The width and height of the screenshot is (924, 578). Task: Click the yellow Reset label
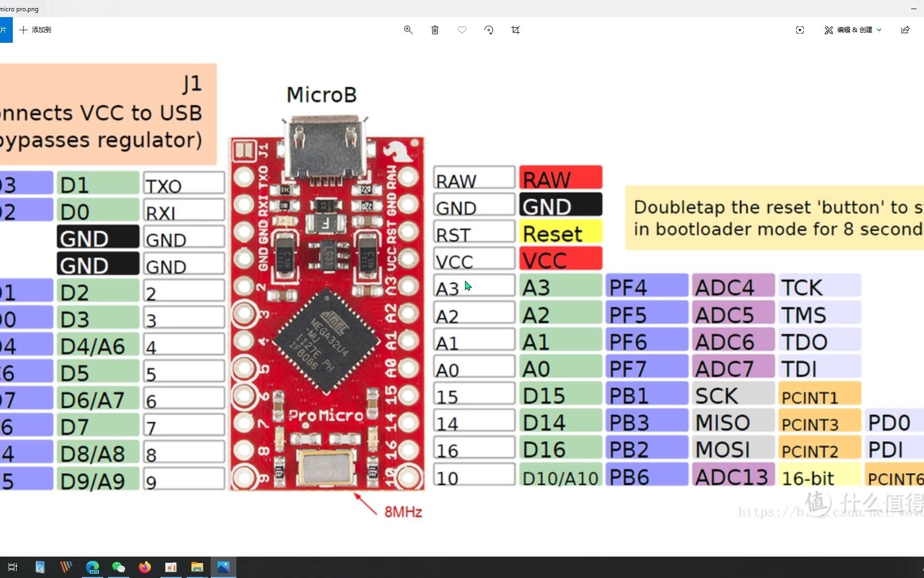click(560, 233)
